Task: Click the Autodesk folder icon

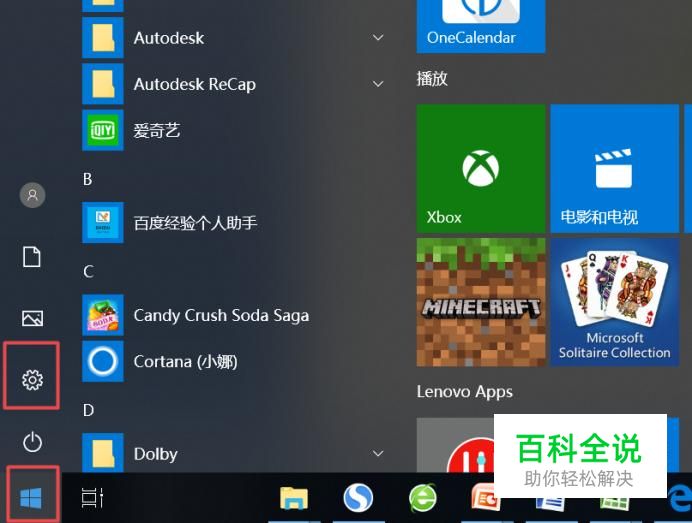Action: 103,38
